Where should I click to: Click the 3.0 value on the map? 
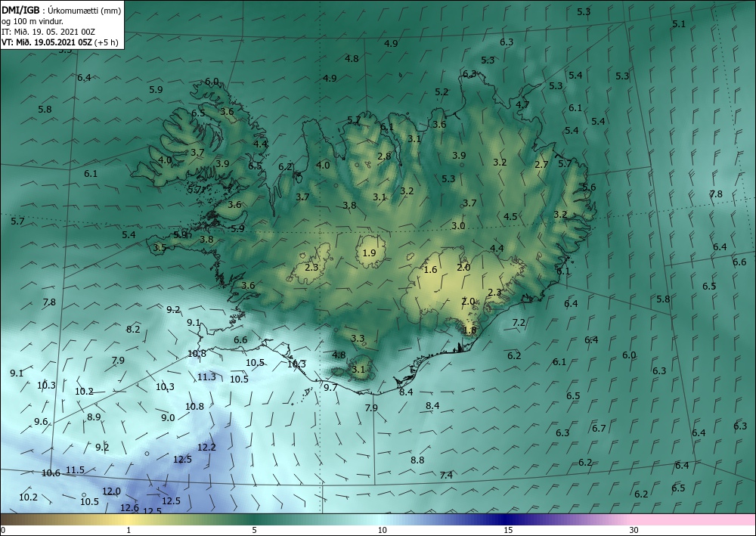point(458,225)
